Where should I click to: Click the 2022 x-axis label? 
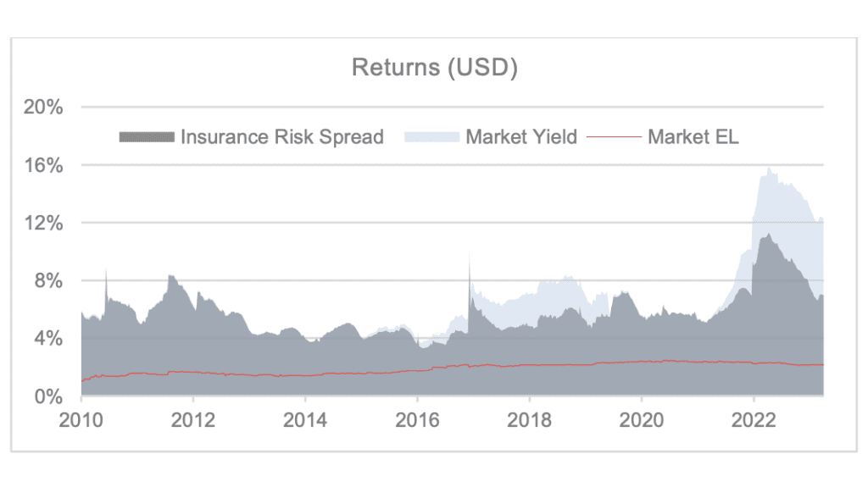point(754,421)
